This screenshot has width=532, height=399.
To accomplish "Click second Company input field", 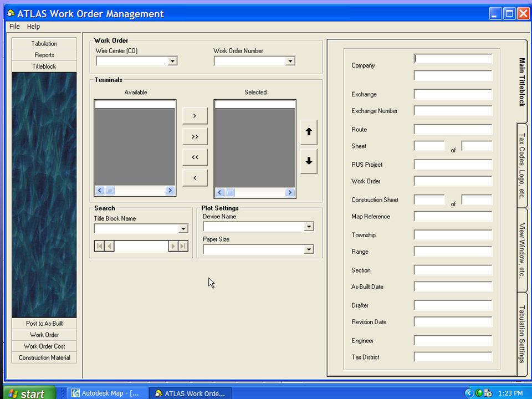I will pos(453,75).
